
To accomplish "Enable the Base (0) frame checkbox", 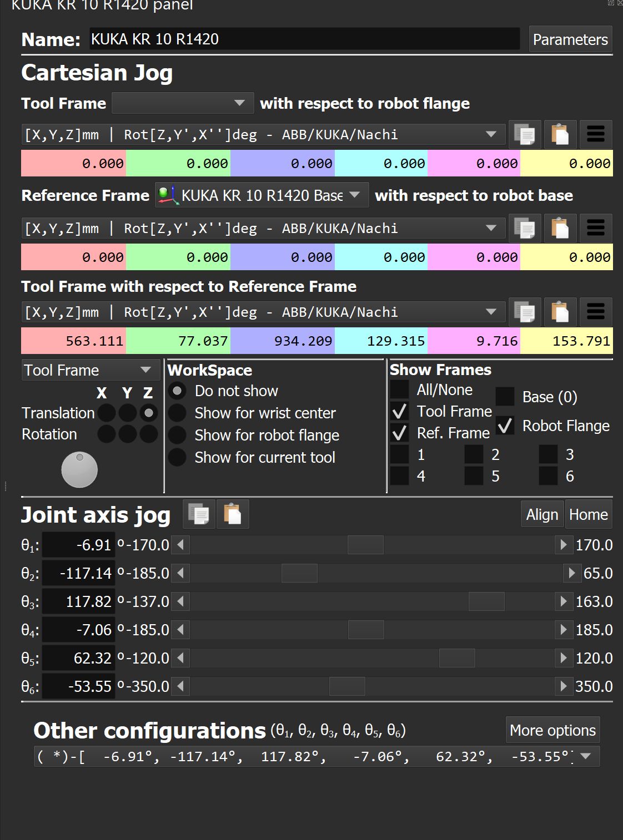I will click(505, 397).
